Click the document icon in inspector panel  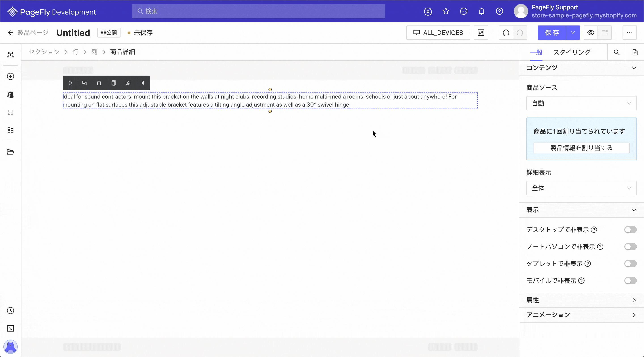(635, 52)
